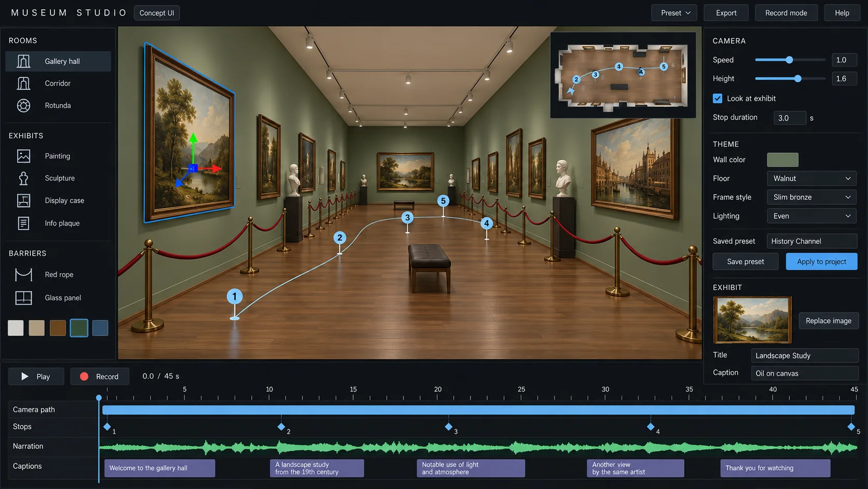Open the Export menu
The height and width of the screenshot is (489, 868).
(726, 13)
